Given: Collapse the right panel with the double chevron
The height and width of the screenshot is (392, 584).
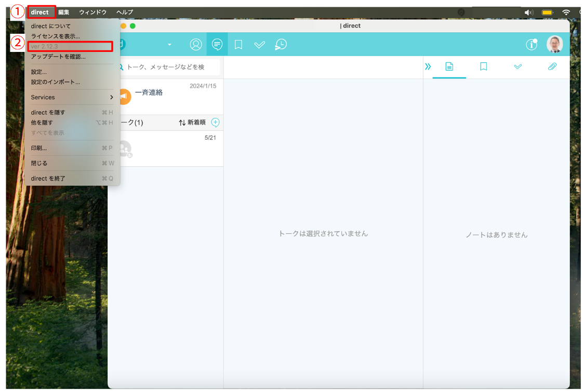Looking at the screenshot, I should click(428, 66).
